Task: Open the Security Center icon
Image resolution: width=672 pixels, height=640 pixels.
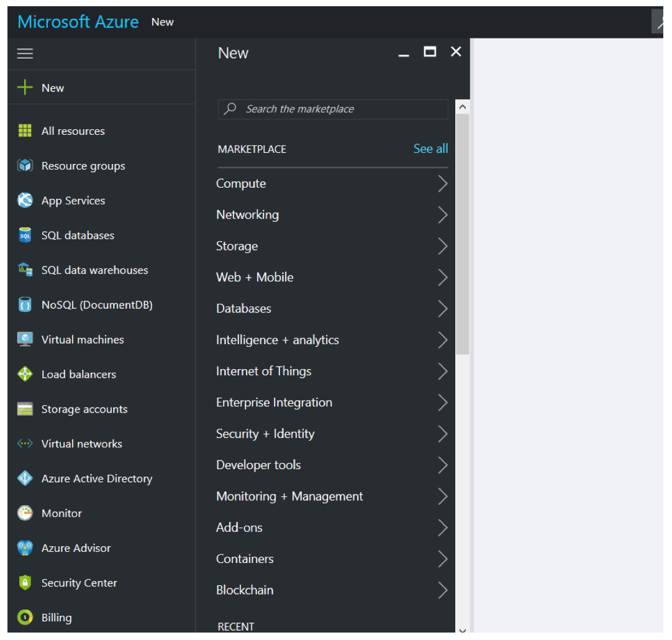Action: tap(25, 583)
